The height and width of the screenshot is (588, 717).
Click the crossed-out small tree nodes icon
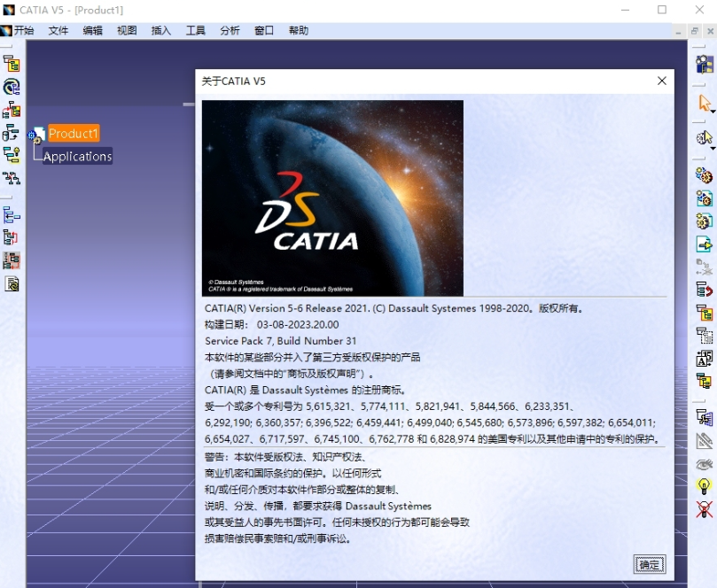point(12,178)
